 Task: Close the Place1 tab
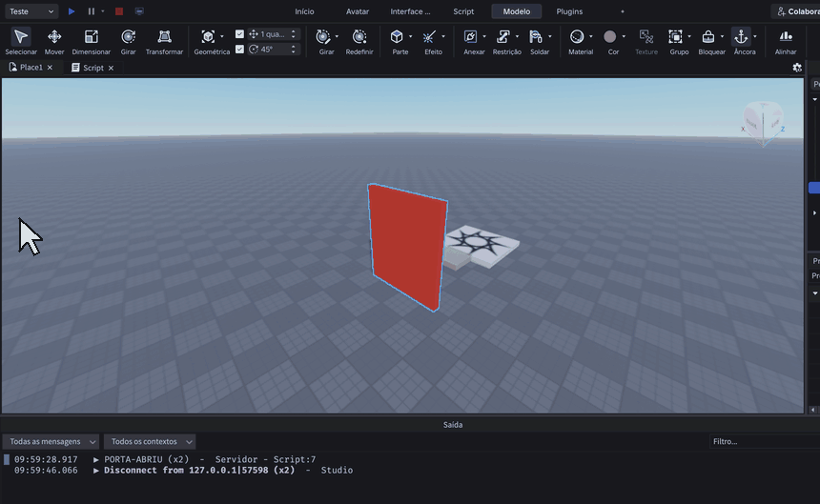point(50,68)
